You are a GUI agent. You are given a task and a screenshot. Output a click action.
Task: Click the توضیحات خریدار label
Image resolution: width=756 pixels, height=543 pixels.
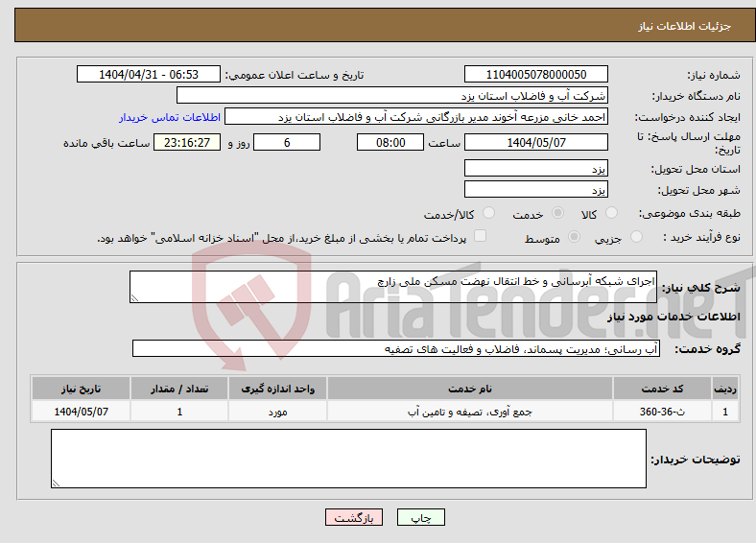coord(696,460)
